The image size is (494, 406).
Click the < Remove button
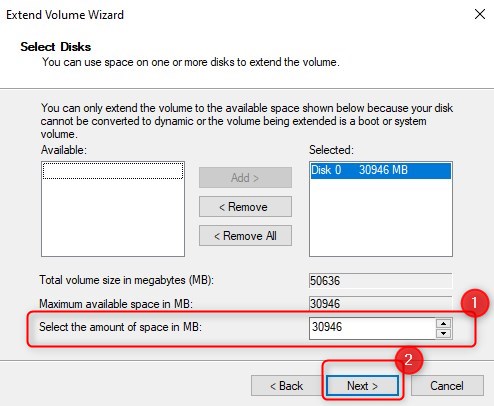click(245, 207)
